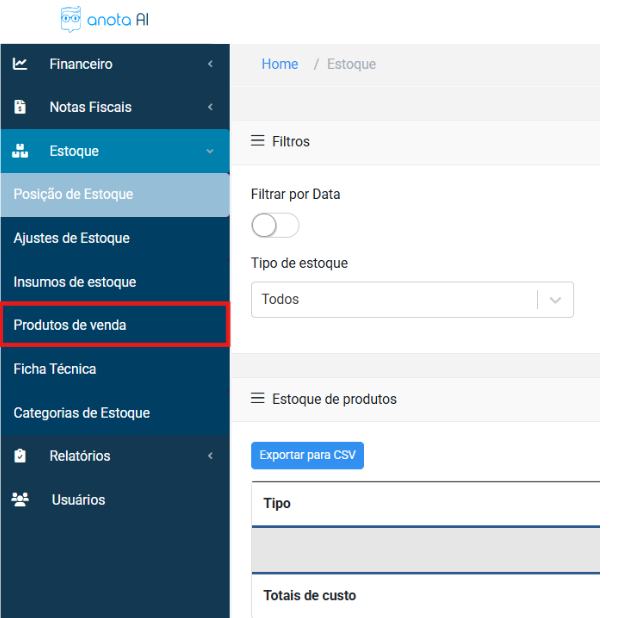Viewport: 625px width, 618px height.
Task: Click the anota AI logo
Action: (105, 19)
